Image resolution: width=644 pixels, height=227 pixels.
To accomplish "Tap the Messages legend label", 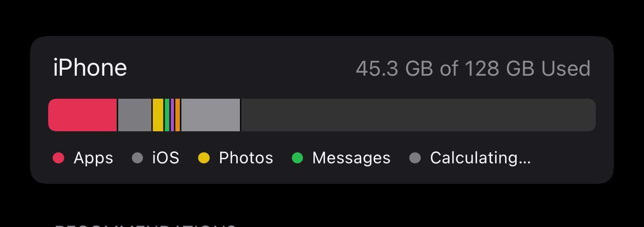I will pos(351,158).
